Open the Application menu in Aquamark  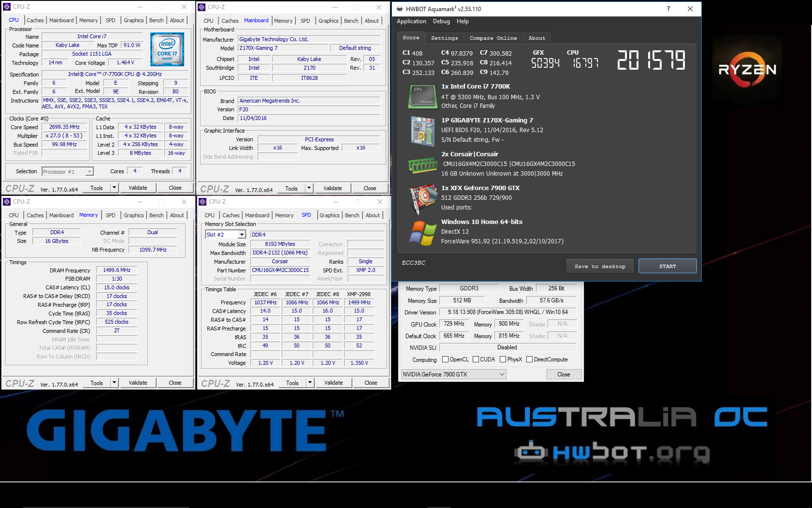click(411, 21)
